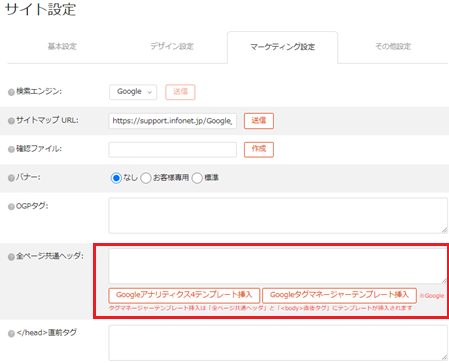Viewport: 449px width, 363px height.
Task: Click help icon beside OGPタグ label
Action: 11,207
